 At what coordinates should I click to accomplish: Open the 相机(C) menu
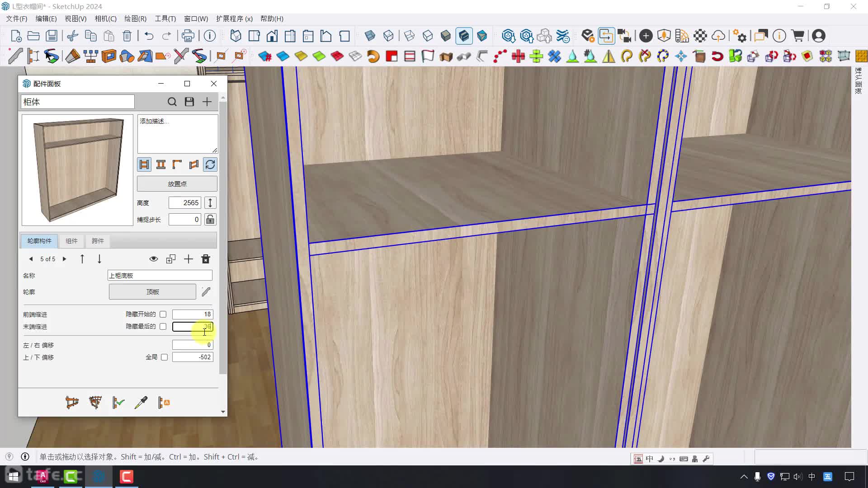105,19
